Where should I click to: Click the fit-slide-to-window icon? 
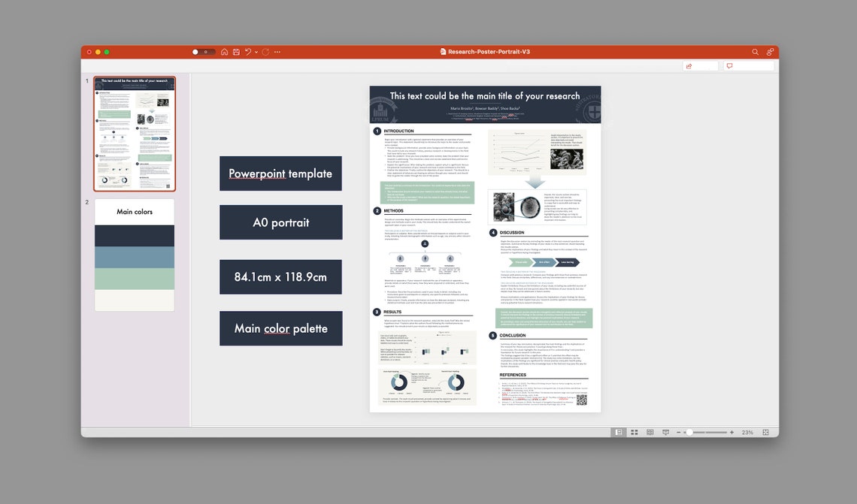pyautogui.click(x=765, y=432)
